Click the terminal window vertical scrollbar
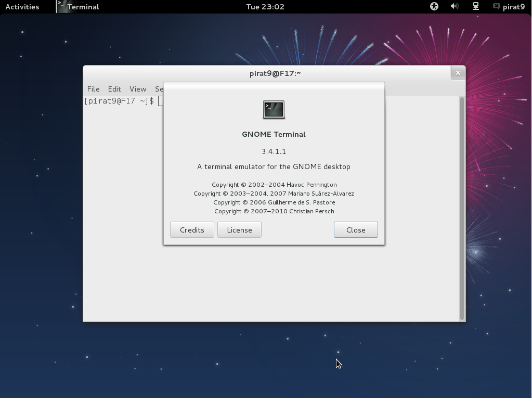Image resolution: width=532 pixels, height=398 pixels. 462,208
